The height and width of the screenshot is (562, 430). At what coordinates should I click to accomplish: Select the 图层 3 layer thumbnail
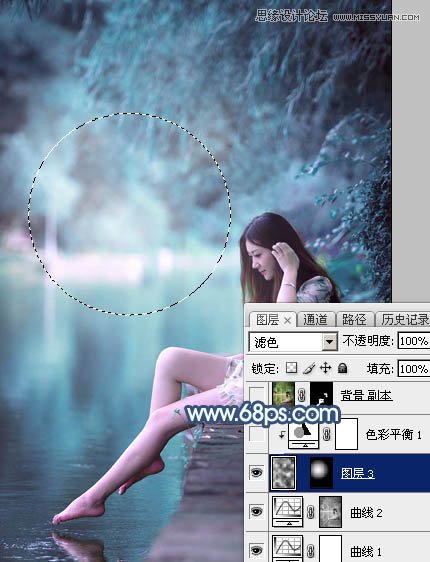(284, 473)
